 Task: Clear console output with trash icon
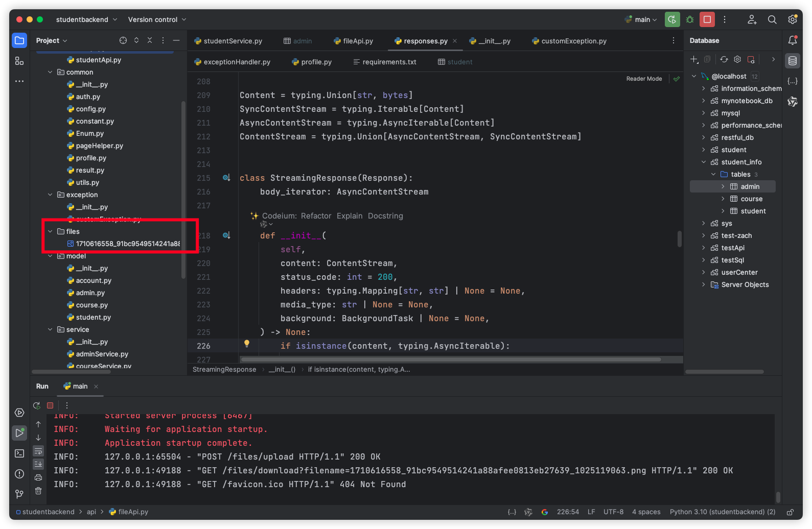tap(38, 491)
